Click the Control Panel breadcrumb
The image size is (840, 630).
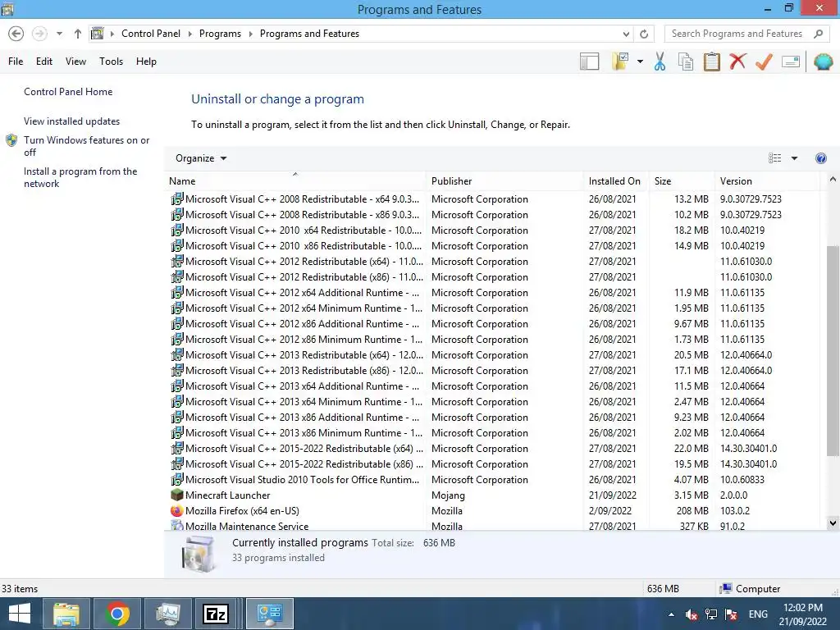pos(151,34)
